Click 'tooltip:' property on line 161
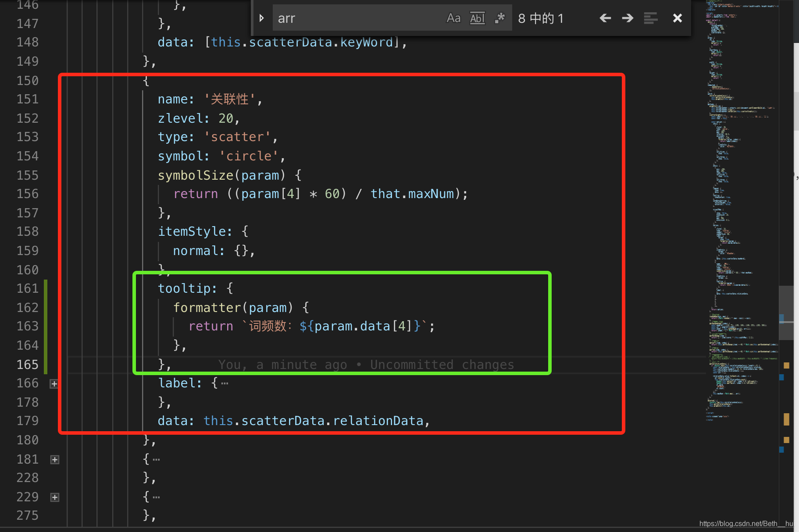 tap(187, 288)
